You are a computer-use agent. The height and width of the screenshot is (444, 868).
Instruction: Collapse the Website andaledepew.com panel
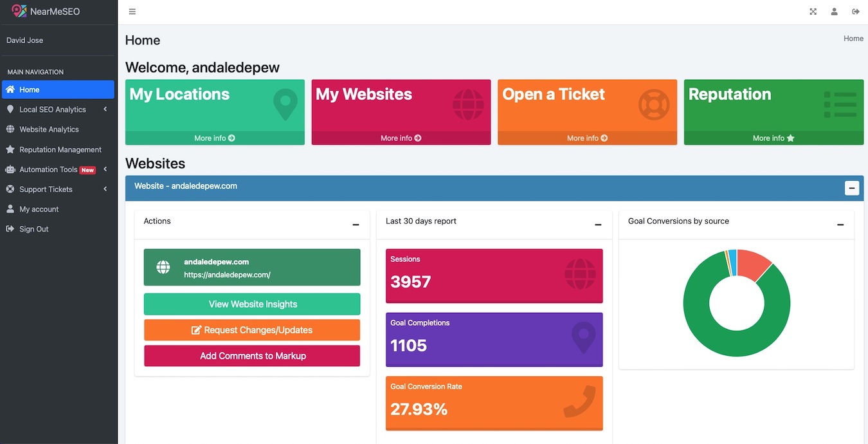[852, 188]
